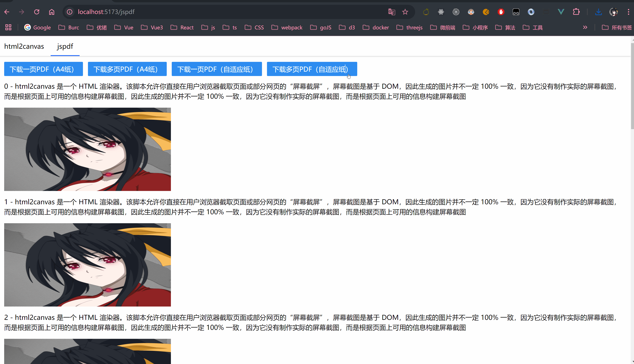Click the AdBlock hand extension icon
The height and width of the screenshot is (364, 634).
tap(501, 12)
